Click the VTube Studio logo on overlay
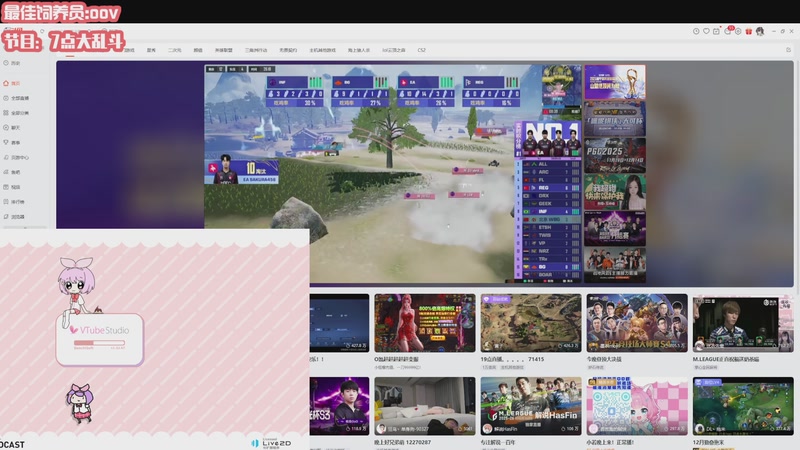 [99, 330]
